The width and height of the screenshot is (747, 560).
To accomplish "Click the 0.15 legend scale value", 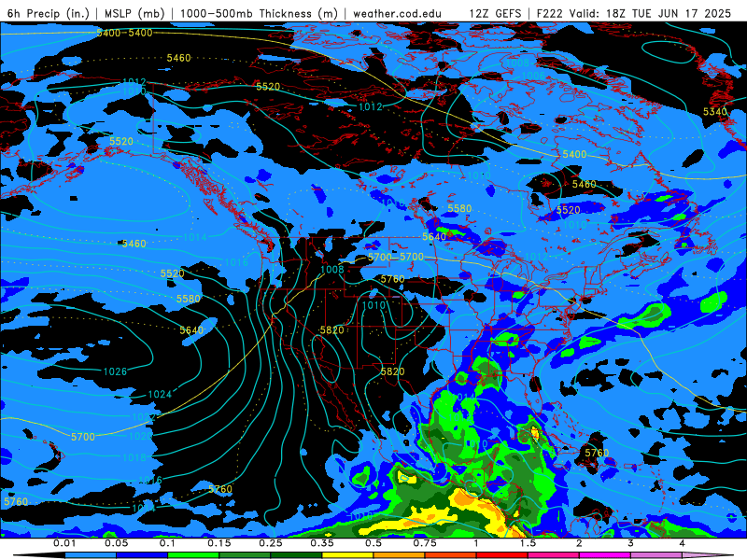I will (219, 543).
